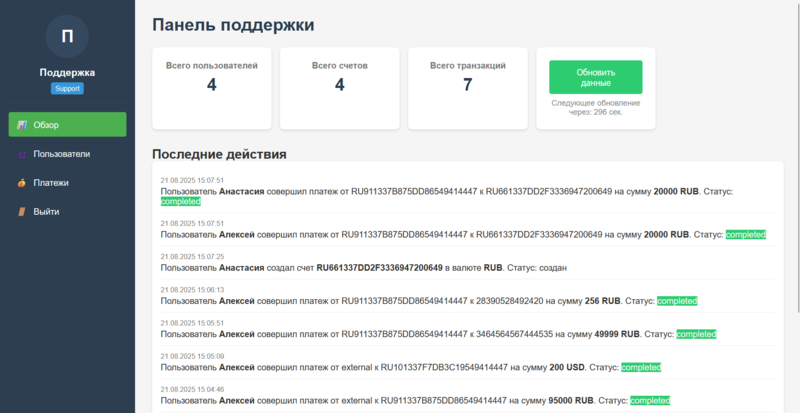Click recipient account 28390528492420

point(510,301)
